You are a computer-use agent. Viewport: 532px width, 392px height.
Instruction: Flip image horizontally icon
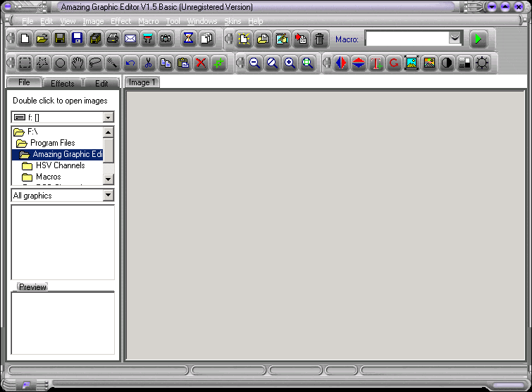[x=341, y=63]
